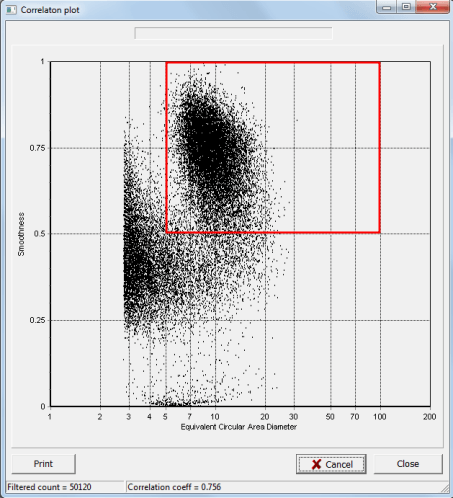Click the Equivalent Circular Area Diameter axis label
453x498 pixels.
pyautogui.click(x=239, y=427)
